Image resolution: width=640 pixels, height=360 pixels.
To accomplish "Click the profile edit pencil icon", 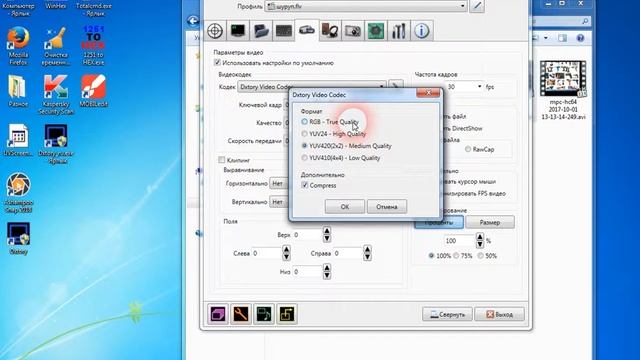I will [x=477, y=6].
